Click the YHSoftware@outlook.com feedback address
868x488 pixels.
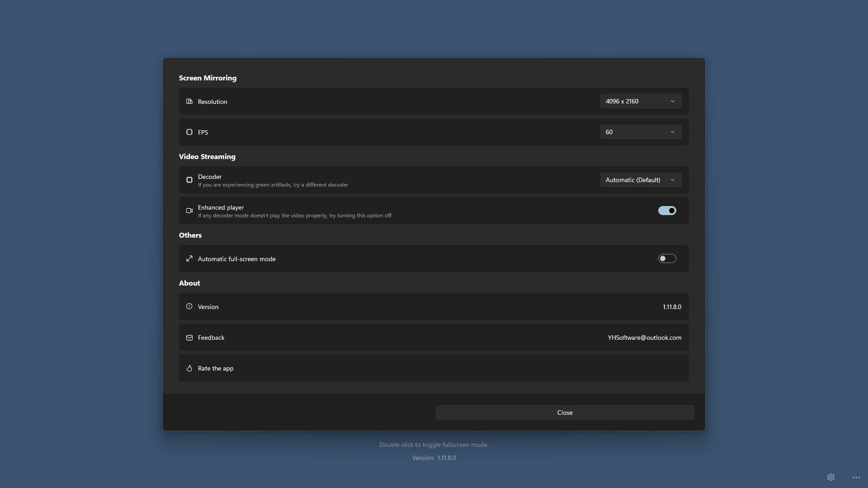click(x=644, y=338)
